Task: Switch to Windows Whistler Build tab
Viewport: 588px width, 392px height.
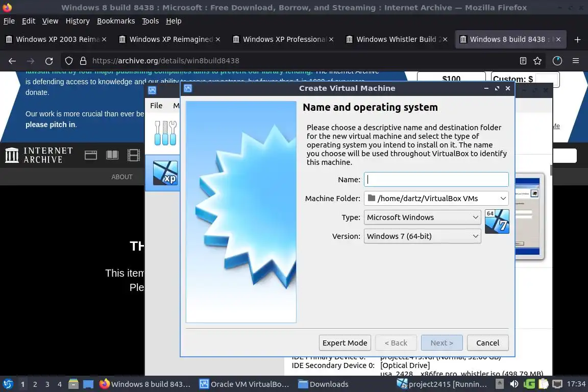Action: coord(397,39)
